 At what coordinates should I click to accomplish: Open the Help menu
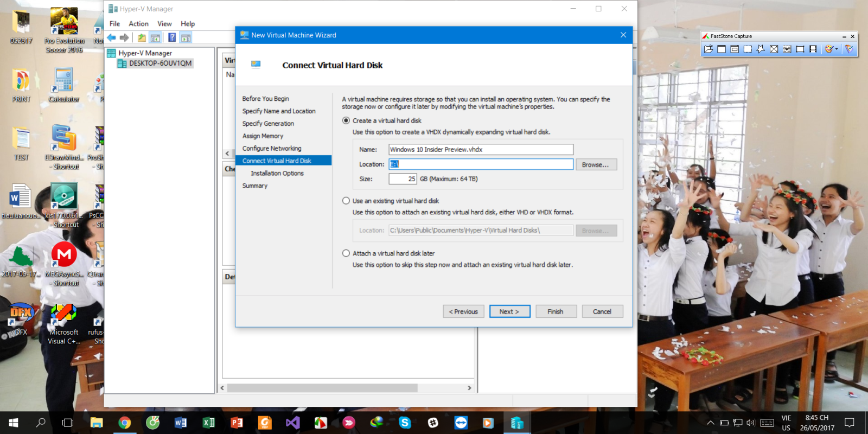[x=188, y=23]
